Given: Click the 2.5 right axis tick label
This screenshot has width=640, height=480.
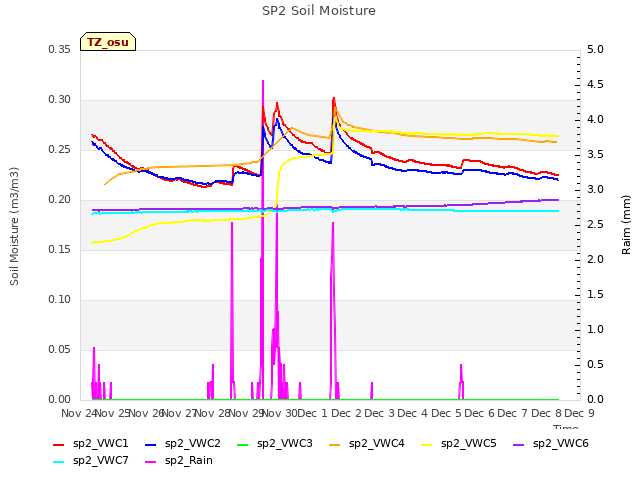Looking at the screenshot, I should tap(596, 224).
